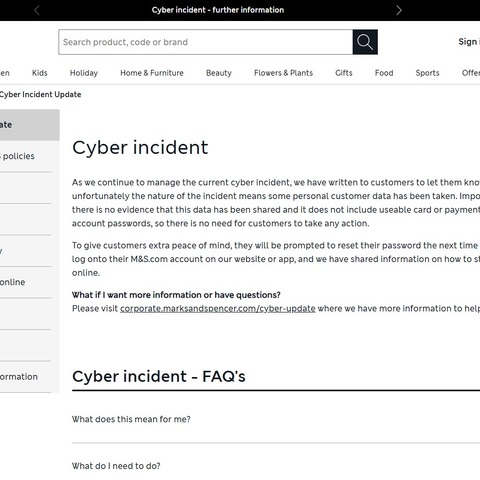Image resolution: width=480 pixels, height=480 pixels.
Task: Select sidebar item ending in 'online'
Action: (x=26, y=282)
